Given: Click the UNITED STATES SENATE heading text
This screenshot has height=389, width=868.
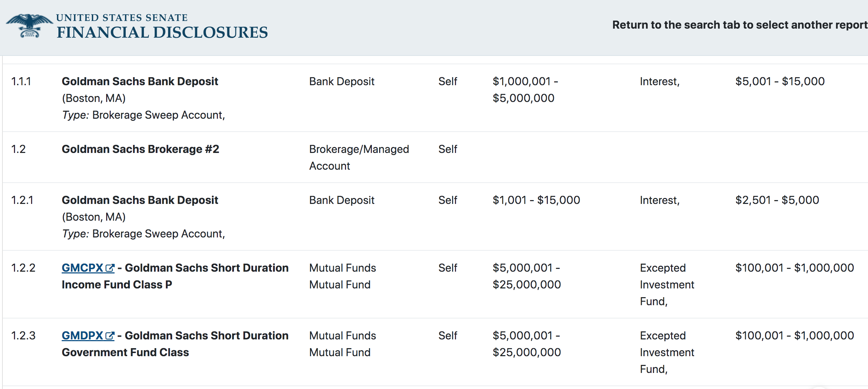Looking at the screenshot, I should (x=122, y=17).
